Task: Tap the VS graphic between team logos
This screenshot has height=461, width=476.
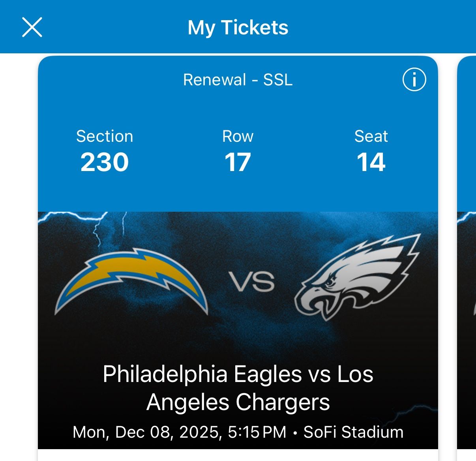Action: click(251, 280)
